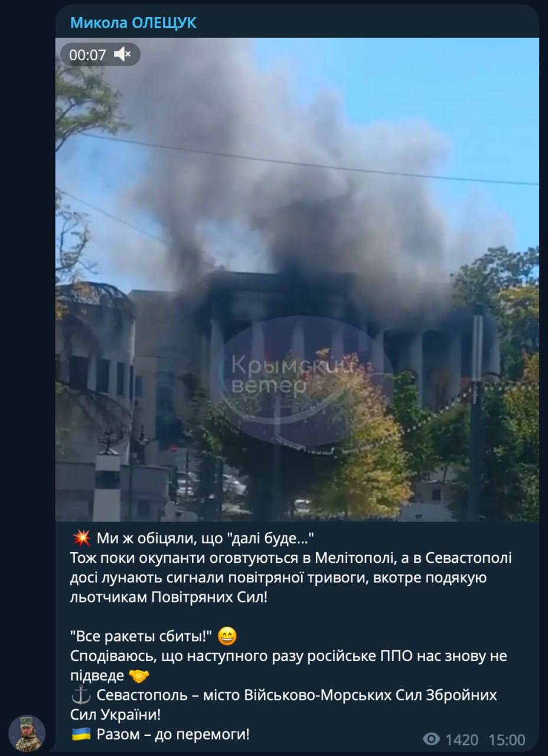The image size is (548, 756).
Task: Click the 15:00 message timestamp
Action: tap(507, 739)
